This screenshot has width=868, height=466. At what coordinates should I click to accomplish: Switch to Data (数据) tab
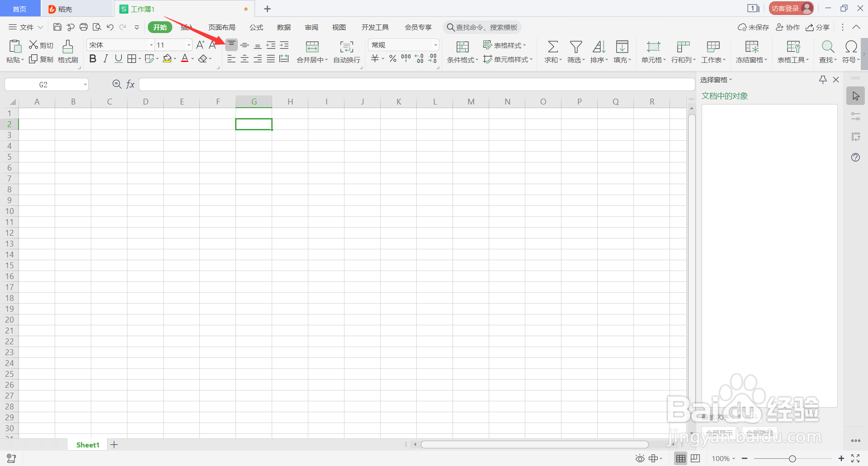coord(284,27)
